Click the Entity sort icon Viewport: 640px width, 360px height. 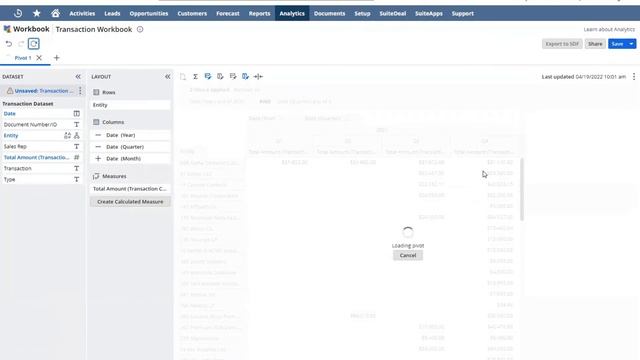point(67,136)
